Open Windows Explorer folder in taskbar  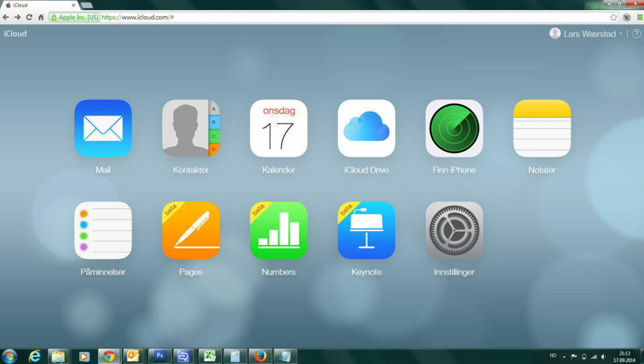pos(58,356)
